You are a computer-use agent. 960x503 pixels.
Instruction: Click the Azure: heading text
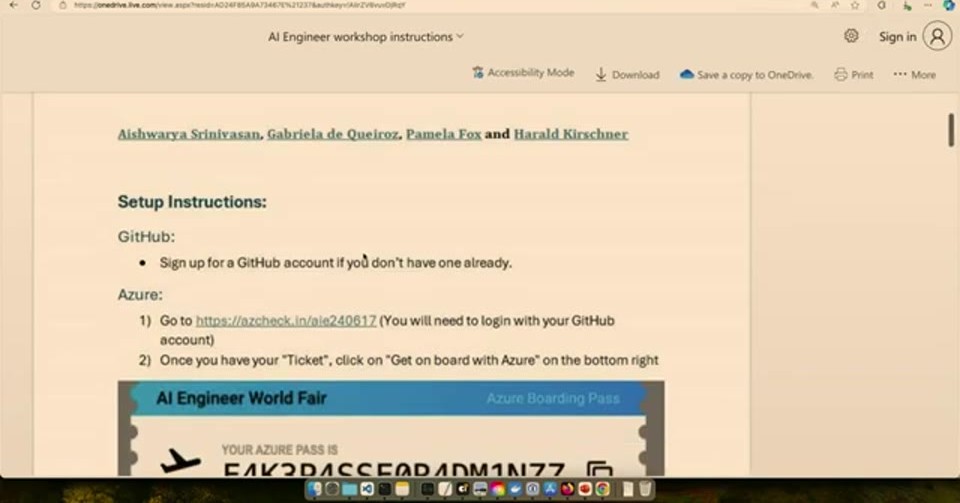[x=140, y=294]
